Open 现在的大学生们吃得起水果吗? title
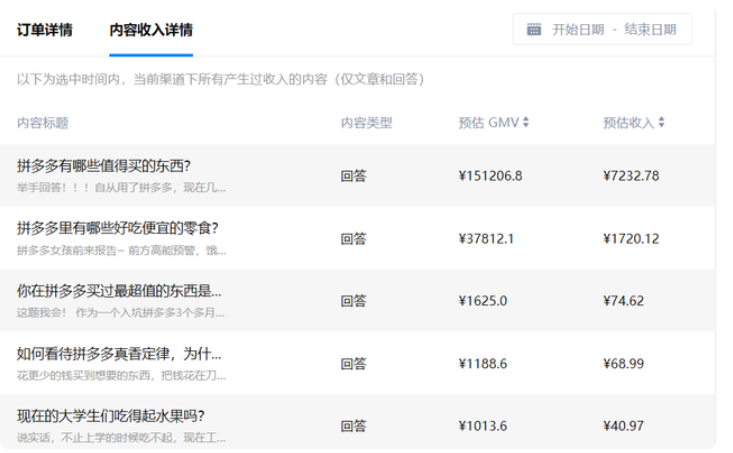The image size is (733, 453). tap(111, 416)
